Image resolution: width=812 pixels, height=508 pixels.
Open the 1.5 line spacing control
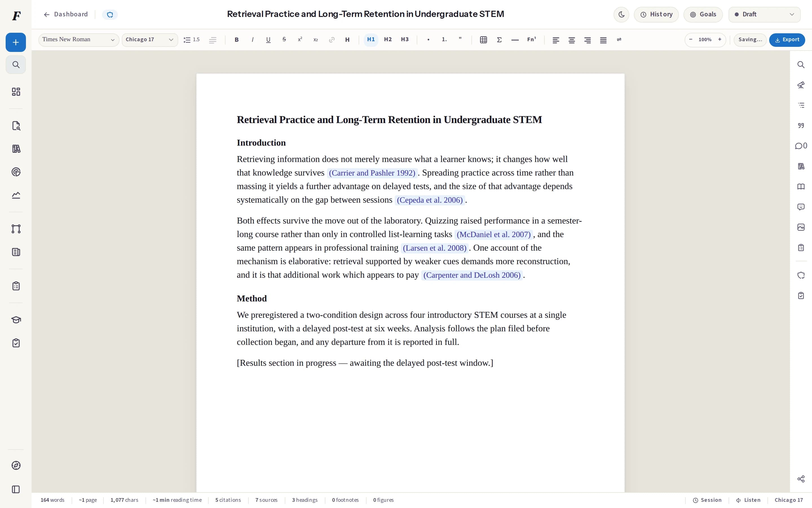tap(192, 40)
